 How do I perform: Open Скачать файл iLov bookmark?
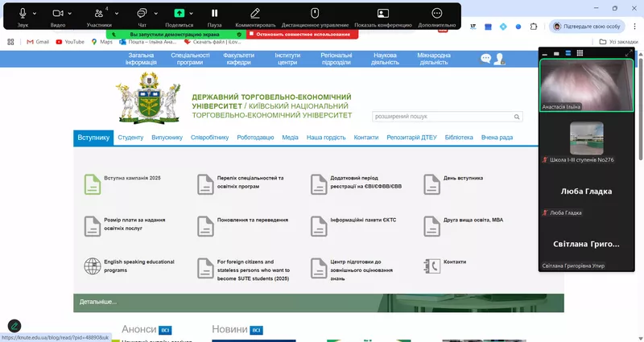(x=213, y=42)
